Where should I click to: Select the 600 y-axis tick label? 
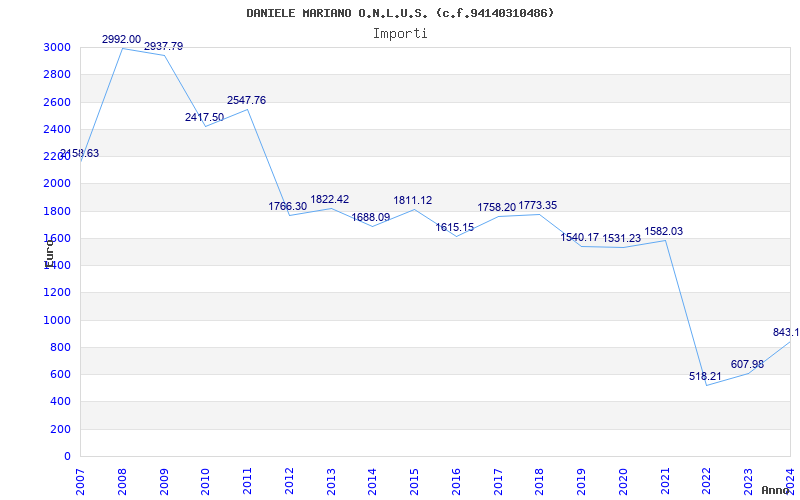point(63,374)
